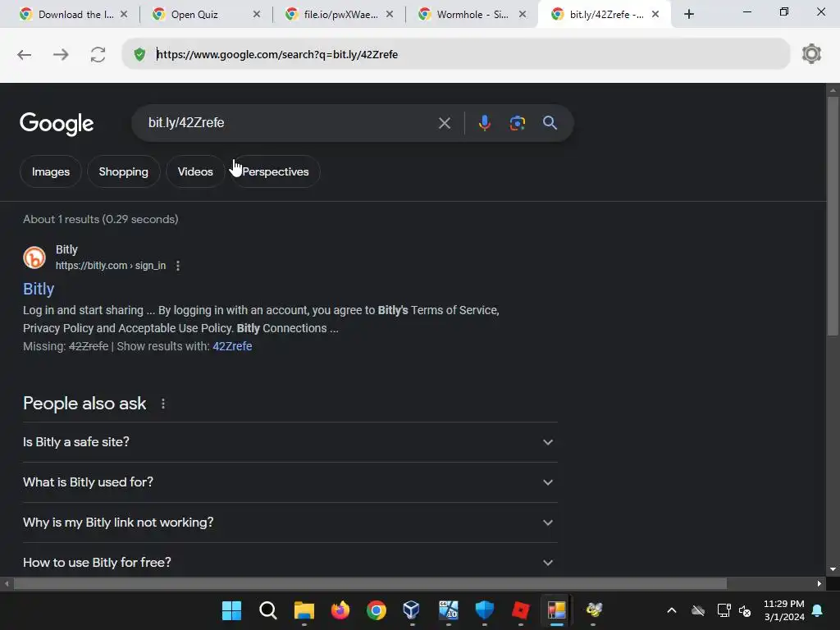Expand 'Is Bitly a safe site?'
Image resolution: width=840 pixels, height=630 pixels.
(x=290, y=442)
